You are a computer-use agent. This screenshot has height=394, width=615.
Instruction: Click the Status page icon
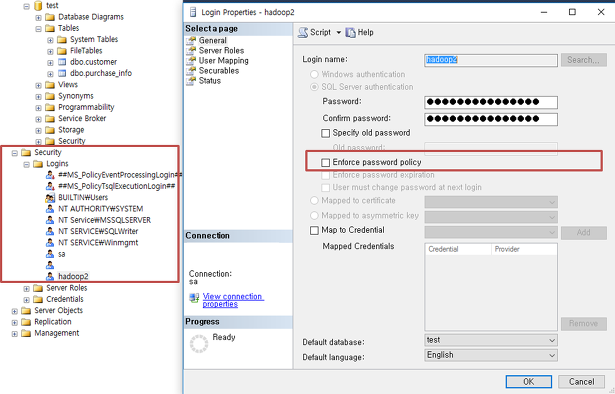[191, 81]
